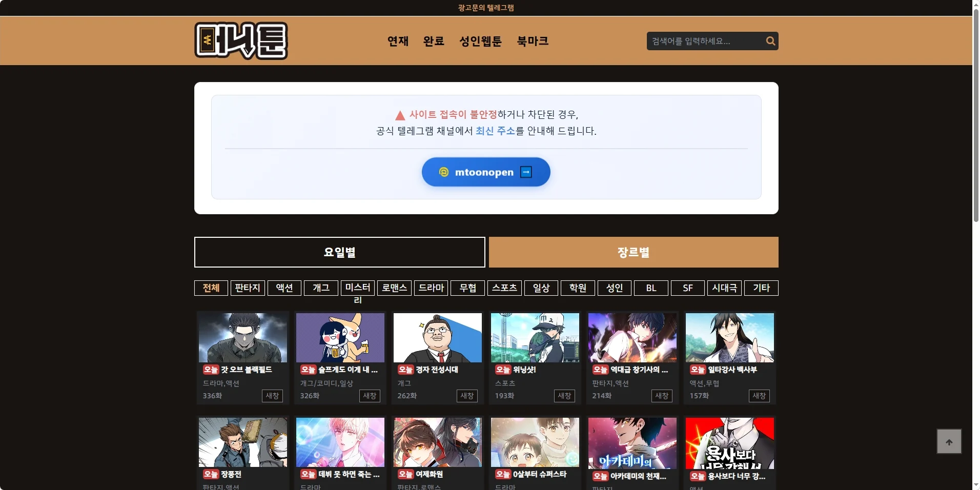Image resolution: width=980 pixels, height=490 pixels.
Task: Select 무협 genre filter
Action: pyautogui.click(x=468, y=288)
